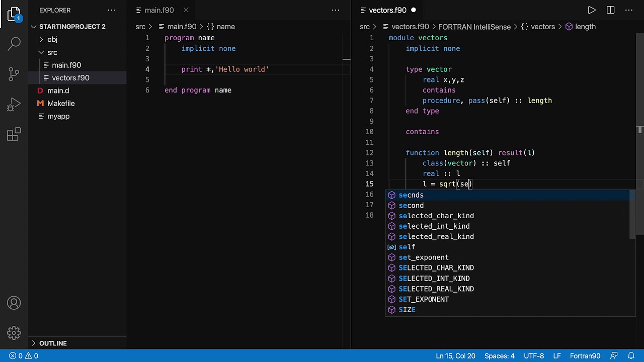Open errors and warnings status indicator

click(24, 356)
